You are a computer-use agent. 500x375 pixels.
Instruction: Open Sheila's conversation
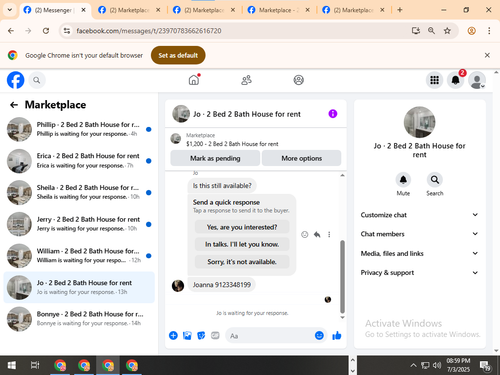79,192
